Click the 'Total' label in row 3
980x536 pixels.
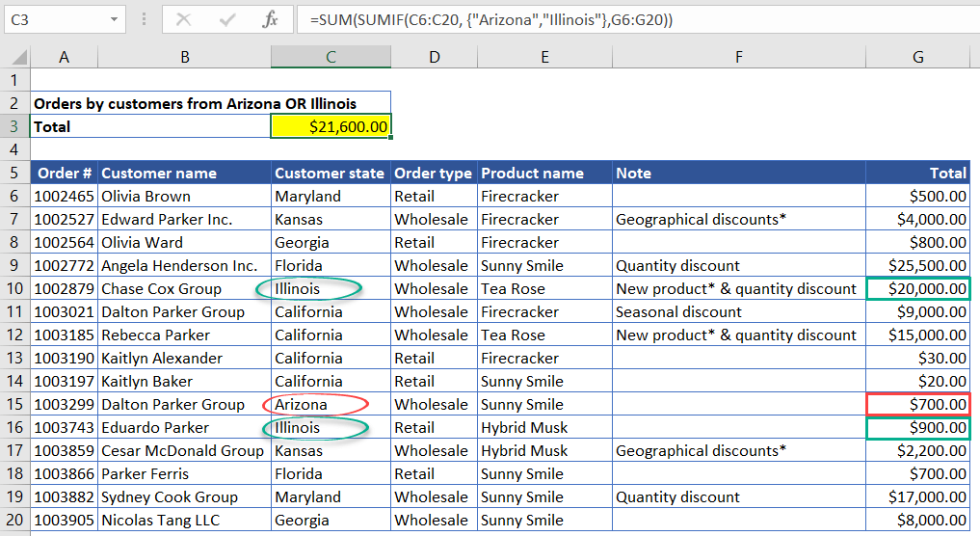click(x=52, y=127)
